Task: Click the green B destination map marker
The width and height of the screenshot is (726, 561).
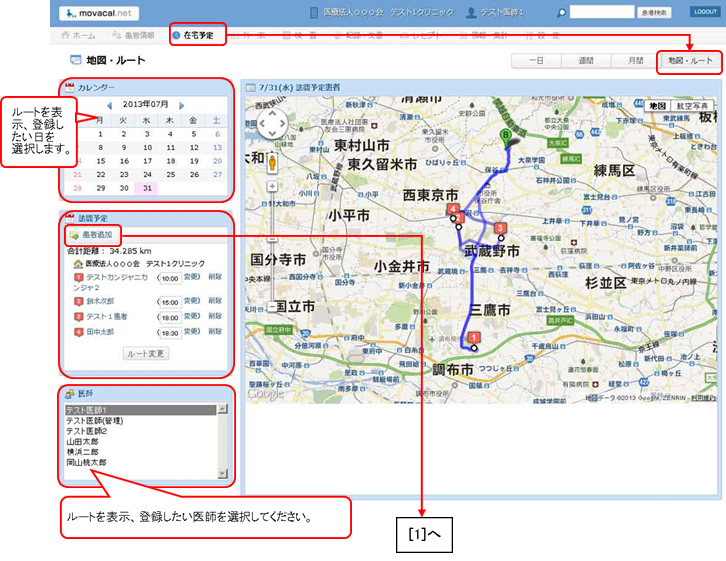Action: click(x=507, y=136)
